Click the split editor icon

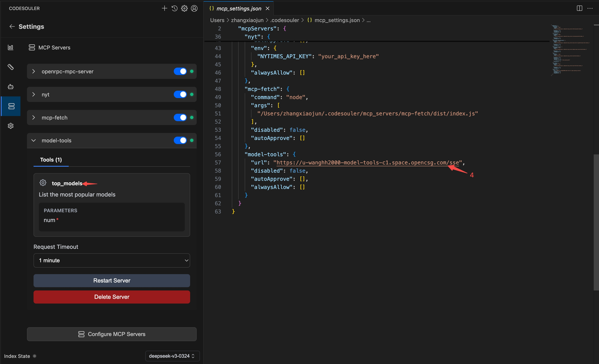point(579,8)
